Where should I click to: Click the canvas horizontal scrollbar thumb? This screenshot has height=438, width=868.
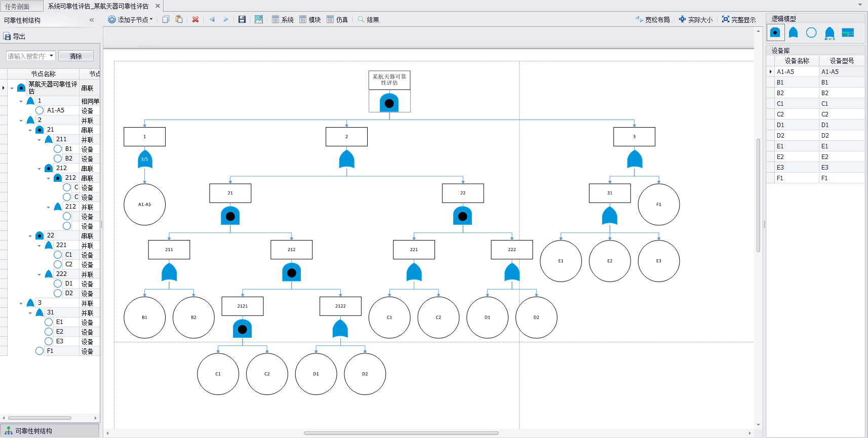click(x=401, y=433)
